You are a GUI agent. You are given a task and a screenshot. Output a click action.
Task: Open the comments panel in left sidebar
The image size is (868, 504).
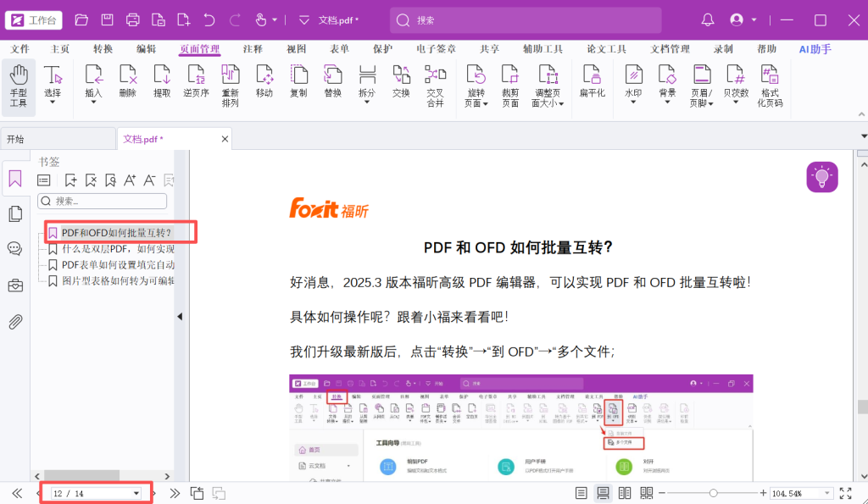pos(15,249)
